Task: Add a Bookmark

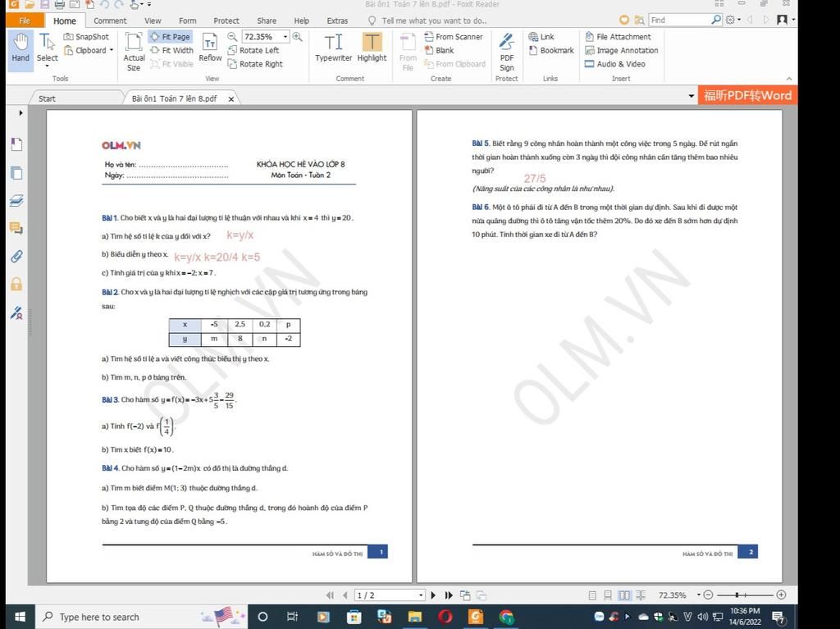Action: pyautogui.click(x=551, y=50)
